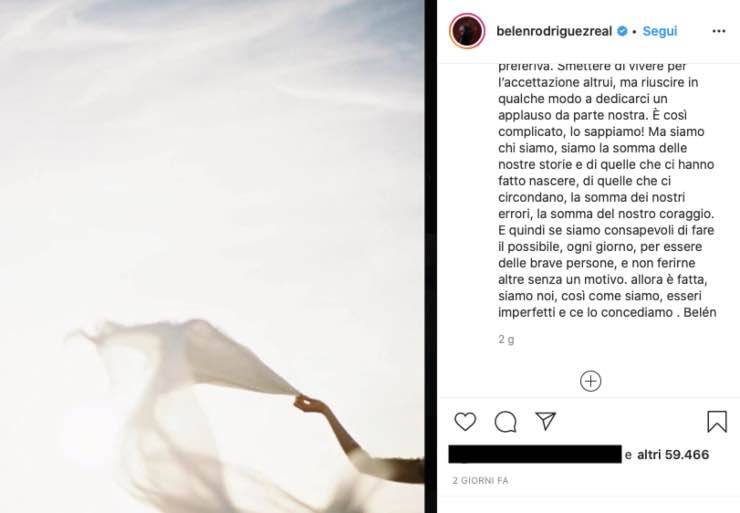Open the three-dot more options menu
Image resolution: width=740 pixels, height=513 pixels.
pos(718,31)
